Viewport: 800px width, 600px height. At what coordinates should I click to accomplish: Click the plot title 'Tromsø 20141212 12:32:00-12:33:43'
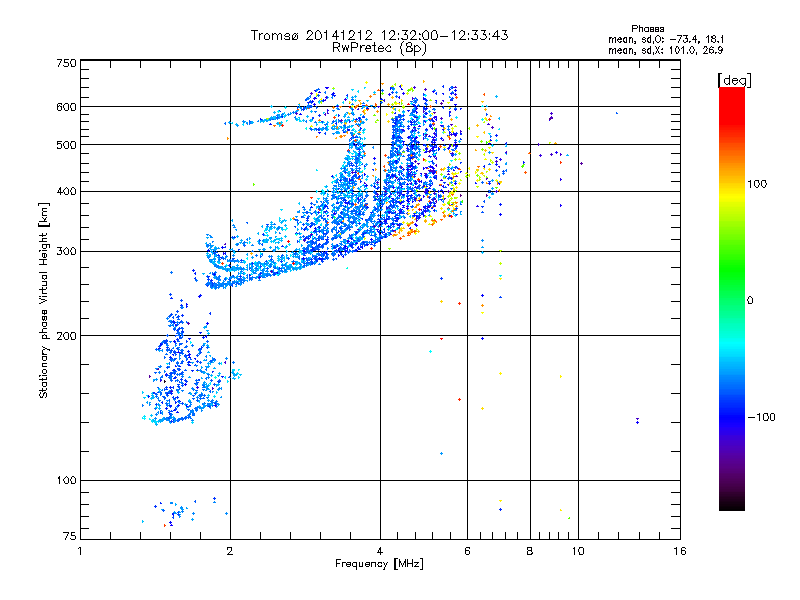(379, 35)
